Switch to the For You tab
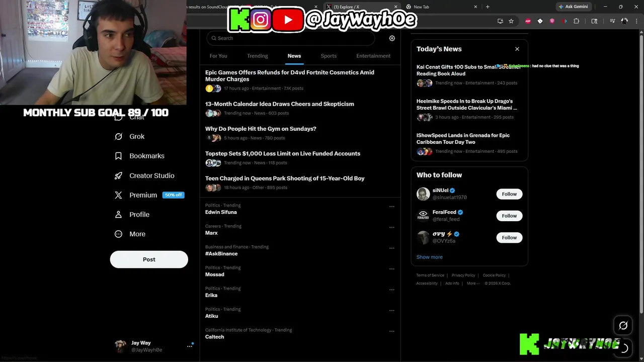The height and width of the screenshot is (362, 644). coord(218,56)
